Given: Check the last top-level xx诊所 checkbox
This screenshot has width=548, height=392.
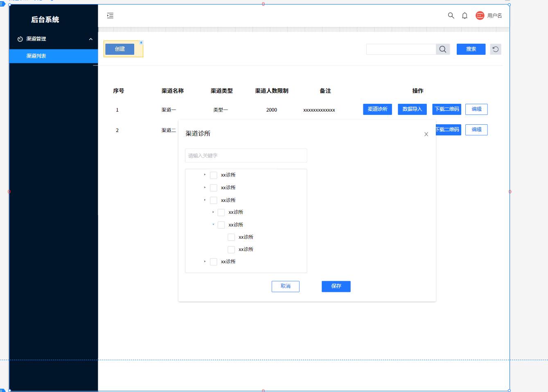Looking at the screenshot, I should pyautogui.click(x=214, y=262).
